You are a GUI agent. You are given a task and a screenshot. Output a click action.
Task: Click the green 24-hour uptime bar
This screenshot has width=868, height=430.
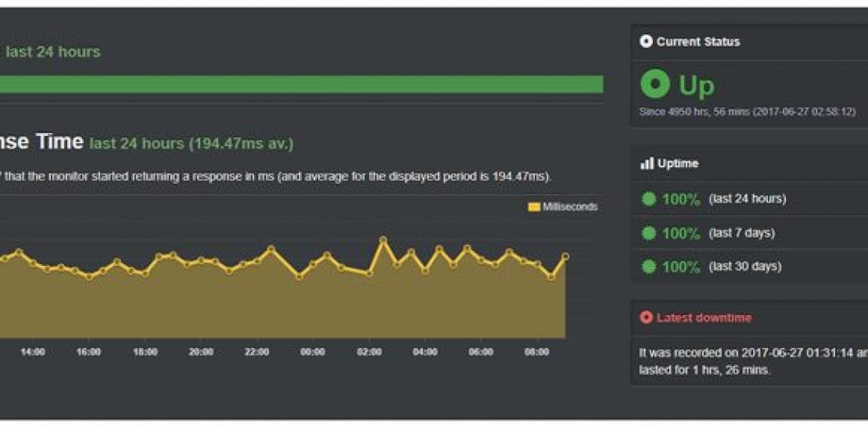coord(301,84)
